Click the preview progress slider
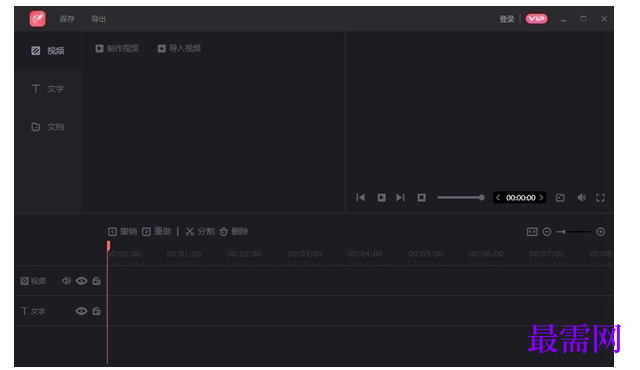This screenshot has height=370, width=640. click(461, 197)
